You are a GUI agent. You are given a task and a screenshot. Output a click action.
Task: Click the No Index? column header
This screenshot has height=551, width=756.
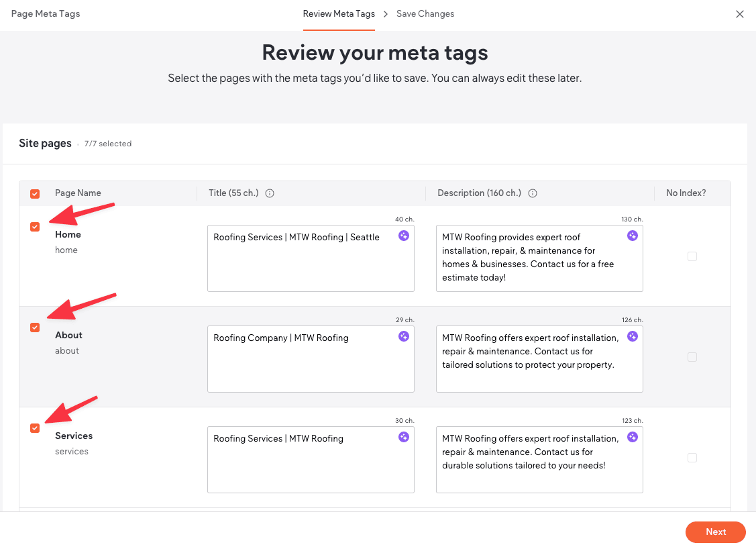tap(686, 193)
